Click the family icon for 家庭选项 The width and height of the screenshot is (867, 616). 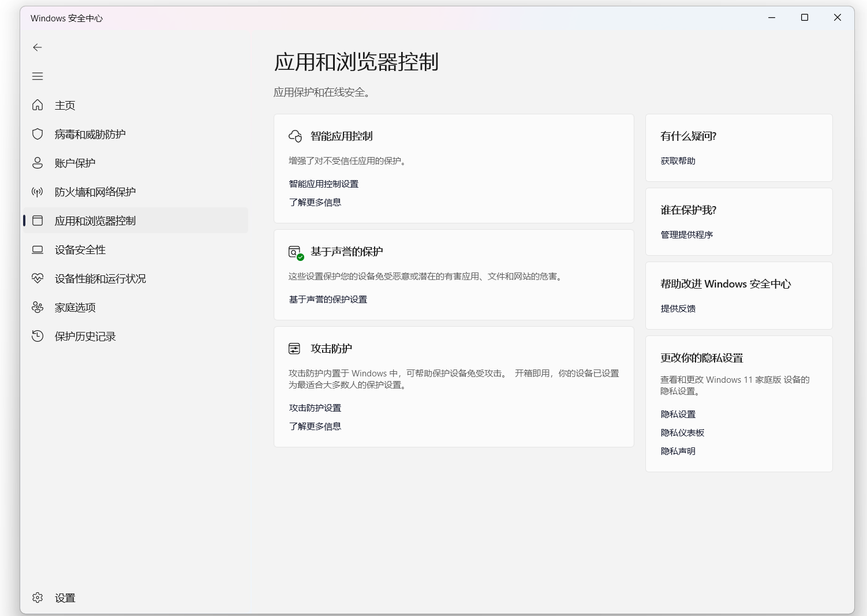tap(38, 307)
